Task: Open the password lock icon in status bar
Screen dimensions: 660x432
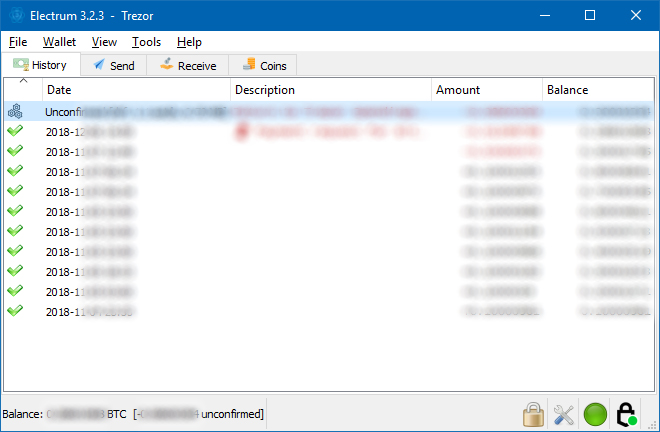Action: (533, 414)
